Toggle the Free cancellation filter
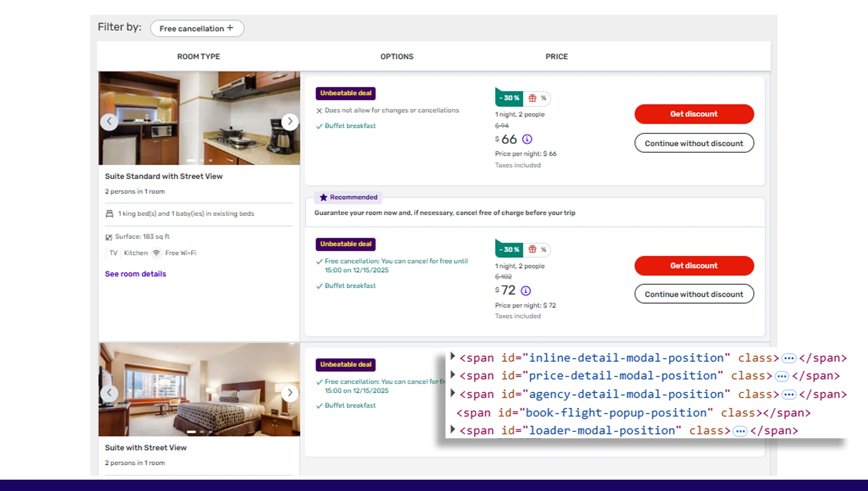Screen dimensions: 868x491 197,28
